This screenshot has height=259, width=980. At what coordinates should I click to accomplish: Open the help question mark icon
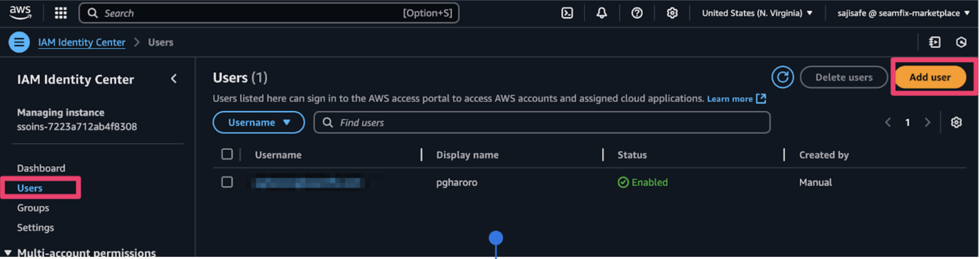pos(637,13)
